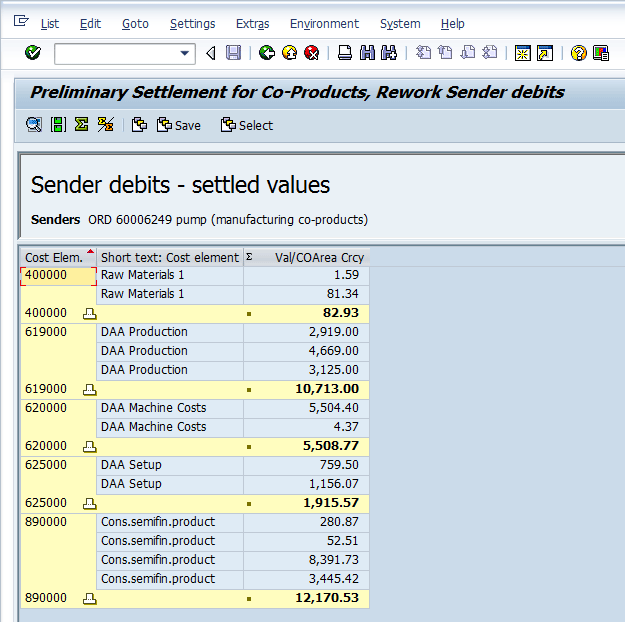The height and width of the screenshot is (622, 625).
Task: Open the Settings menu
Action: 192,23
